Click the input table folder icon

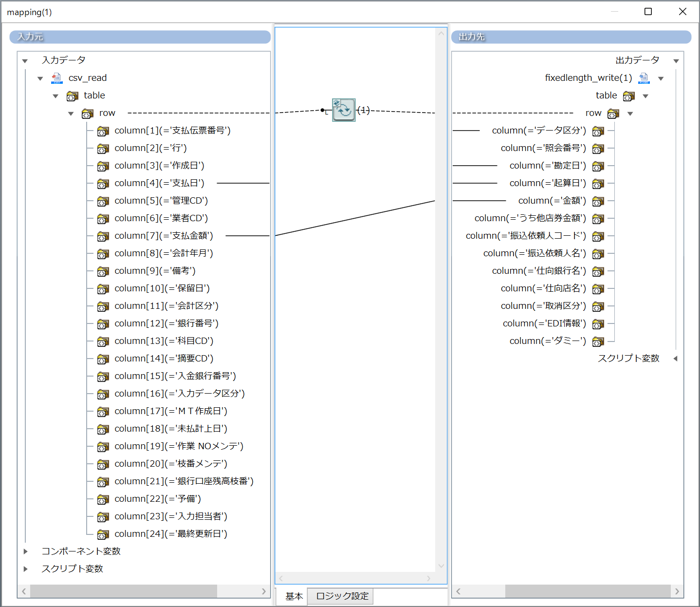72,96
